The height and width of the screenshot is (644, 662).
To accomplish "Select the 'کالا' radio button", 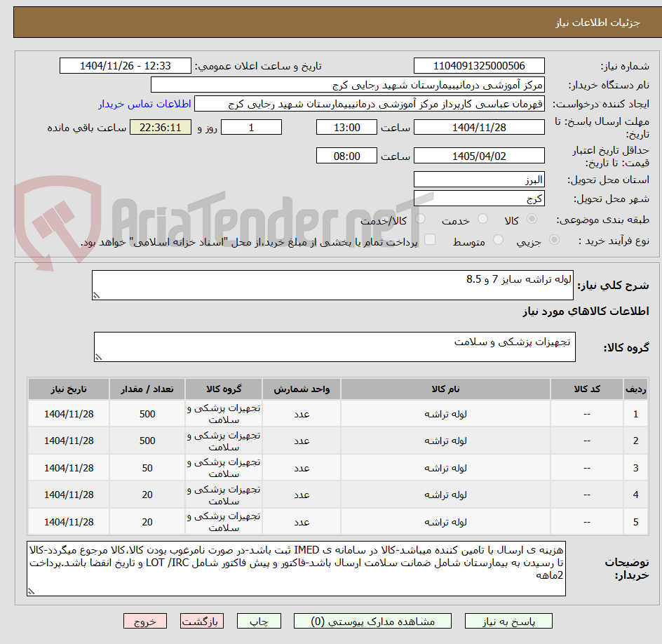I will (532, 219).
